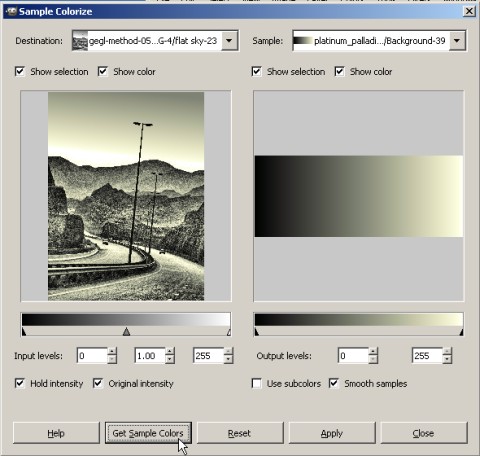The height and width of the screenshot is (456, 480).
Task: Increase output high level with up arrow
Action: 447,352
